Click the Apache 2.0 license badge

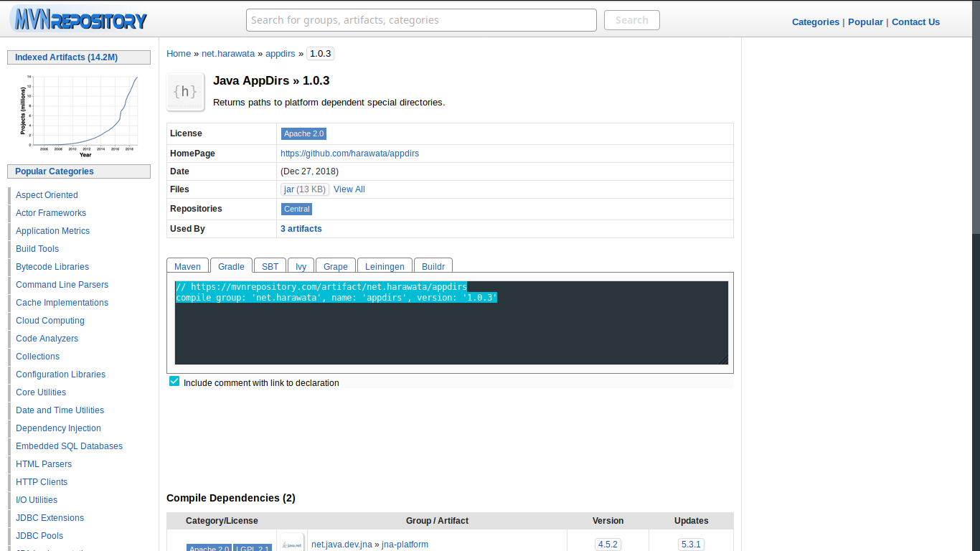[x=303, y=133]
